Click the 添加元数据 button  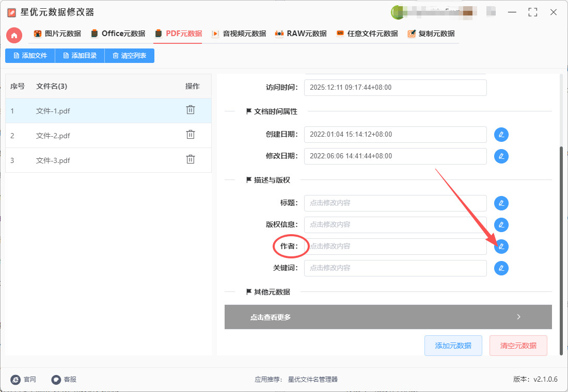(453, 346)
